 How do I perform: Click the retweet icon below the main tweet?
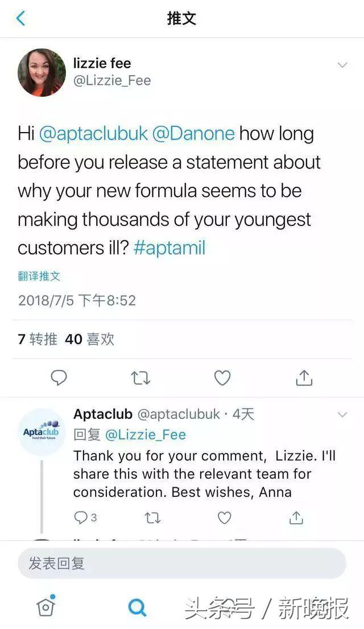tap(140, 377)
